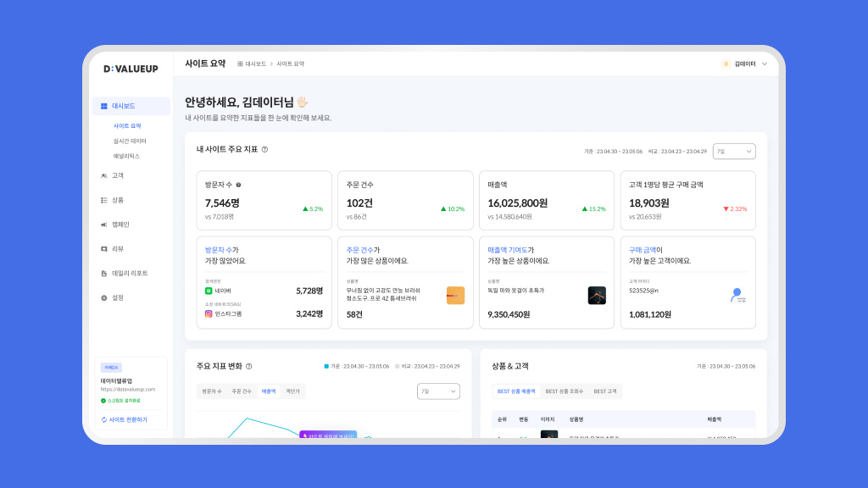Click customer ID 523525@n
The width and height of the screenshot is (868, 488).
(644, 291)
